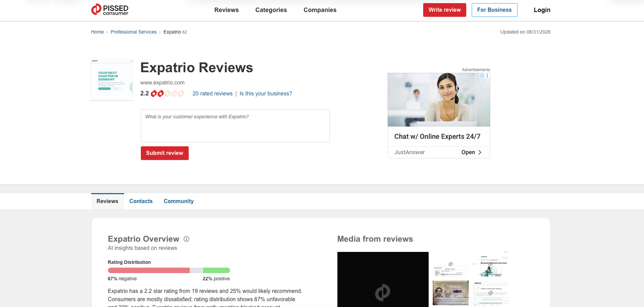Open the Companies menu
Viewport: 644px width, 307px height.
[x=320, y=10]
